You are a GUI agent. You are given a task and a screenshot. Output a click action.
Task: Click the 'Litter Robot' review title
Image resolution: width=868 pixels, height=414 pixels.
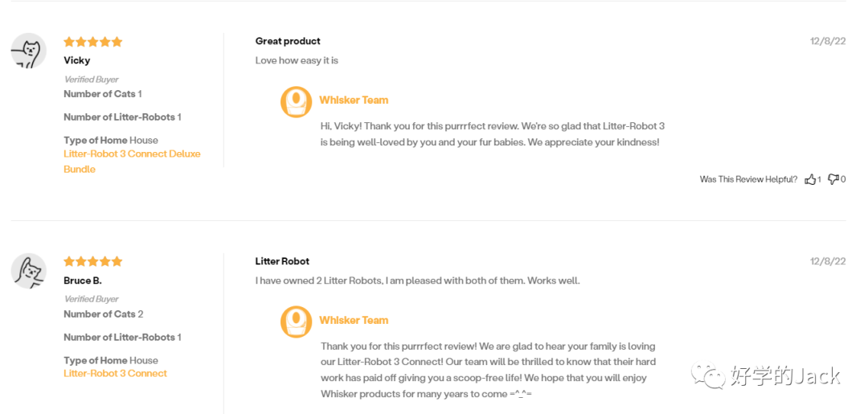click(282, 261)
